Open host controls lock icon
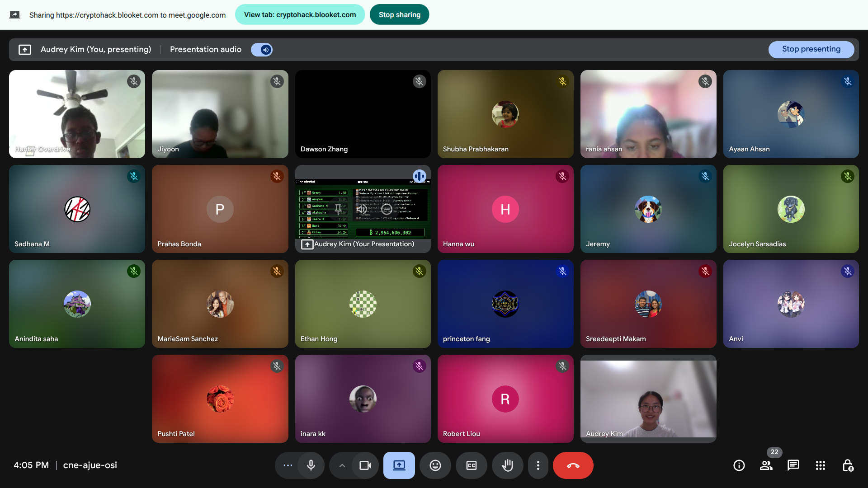This screenshot has height=488, width=868. [848, 465]
